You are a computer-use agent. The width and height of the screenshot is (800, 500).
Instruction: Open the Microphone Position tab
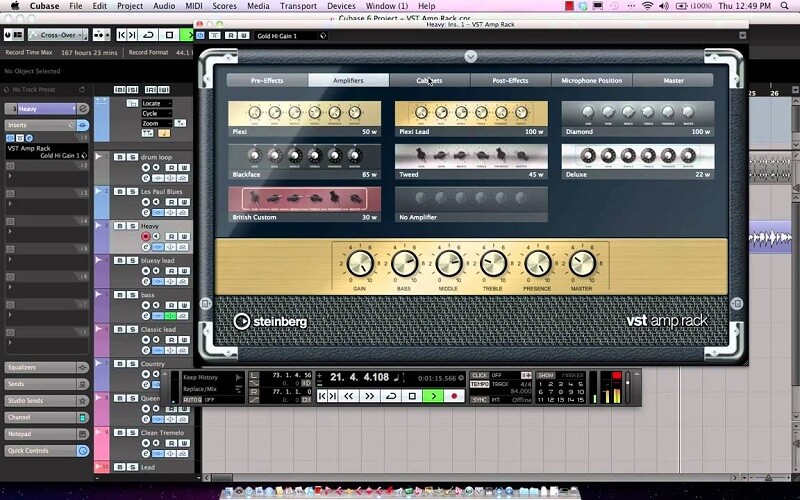point(591,80)
